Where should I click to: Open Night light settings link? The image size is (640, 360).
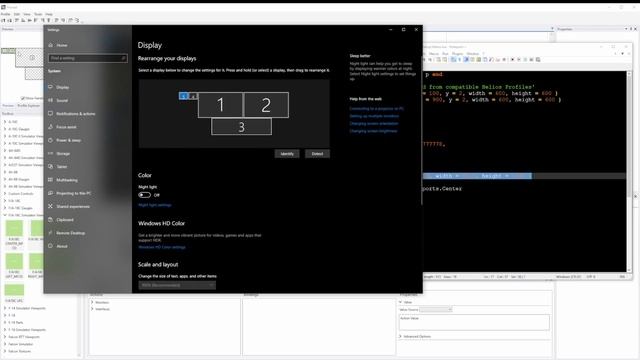(155, 205)
